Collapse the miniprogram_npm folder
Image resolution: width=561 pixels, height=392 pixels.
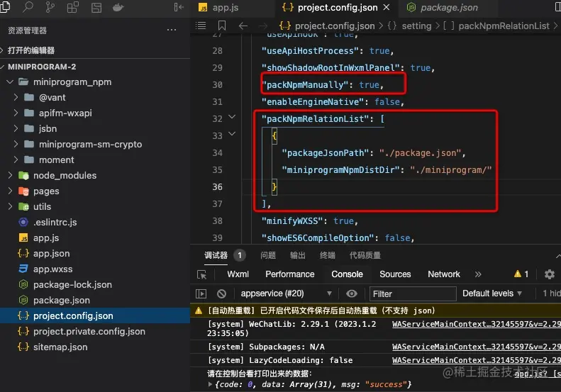[10, 82]
